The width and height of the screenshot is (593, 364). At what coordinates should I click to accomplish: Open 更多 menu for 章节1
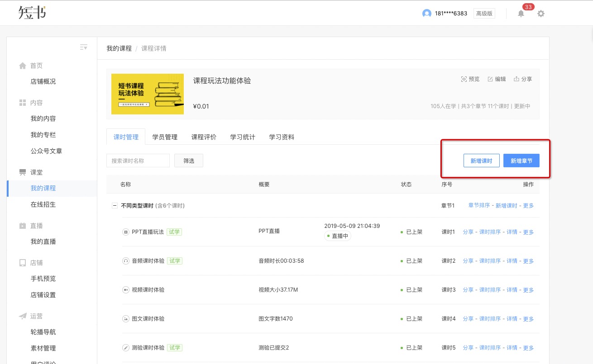[528, 205]
